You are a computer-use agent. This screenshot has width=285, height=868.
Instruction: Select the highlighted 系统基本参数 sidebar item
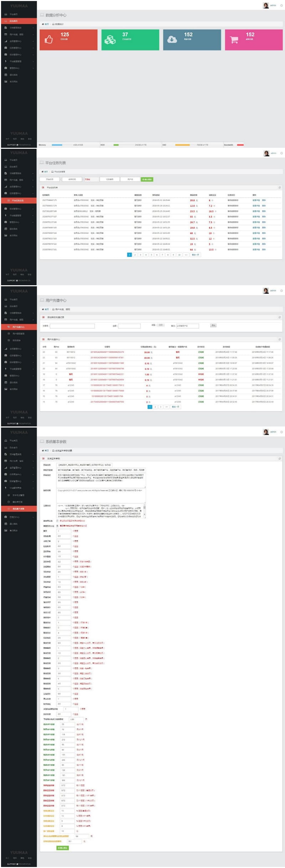[19, 509]
